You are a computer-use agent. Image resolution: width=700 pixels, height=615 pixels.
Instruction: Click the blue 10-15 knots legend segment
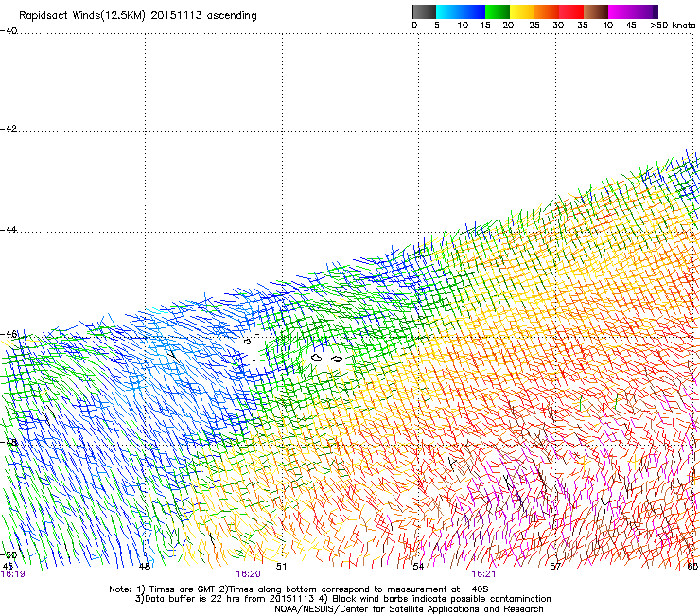click(x=473, y=11)
